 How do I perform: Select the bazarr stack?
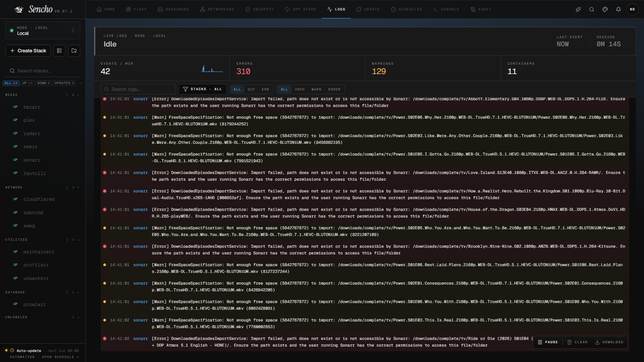tap(43, 107)
